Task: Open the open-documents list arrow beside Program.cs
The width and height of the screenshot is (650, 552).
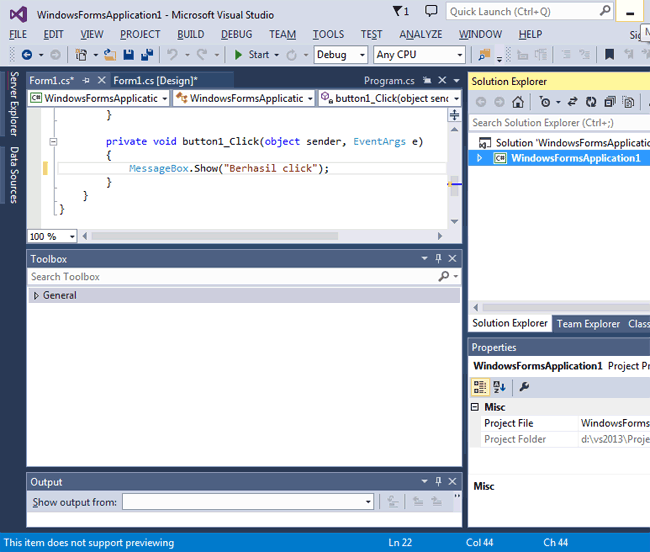Action: (456, 80)
